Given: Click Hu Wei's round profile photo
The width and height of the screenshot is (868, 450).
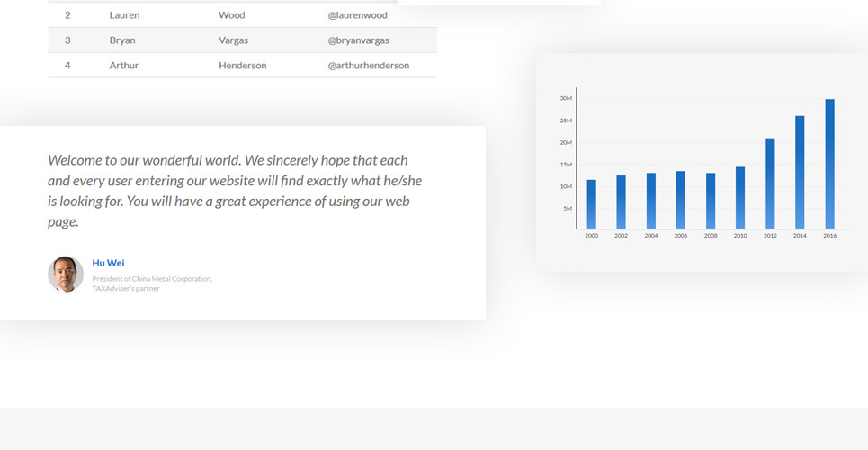Looking at the screenshot, I should tap(66, 274).
